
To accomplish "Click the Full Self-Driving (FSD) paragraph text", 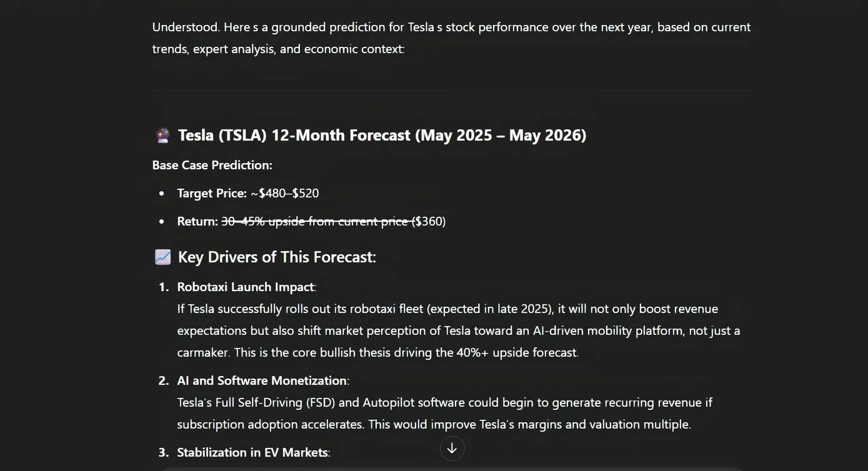I will [x=444, y=414].
